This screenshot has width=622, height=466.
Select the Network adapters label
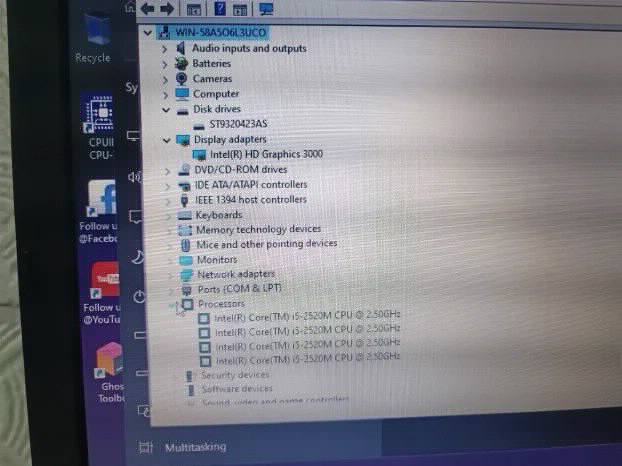tap(236, 274)
